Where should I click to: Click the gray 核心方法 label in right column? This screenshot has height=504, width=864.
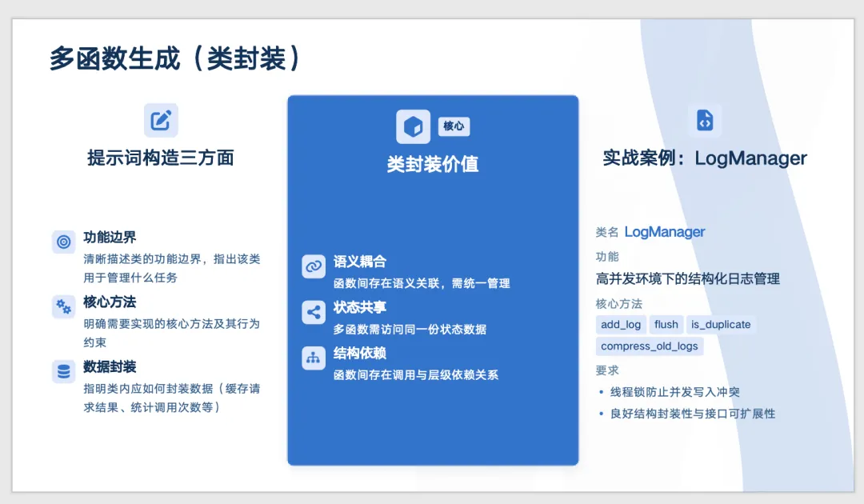point(618,304)
